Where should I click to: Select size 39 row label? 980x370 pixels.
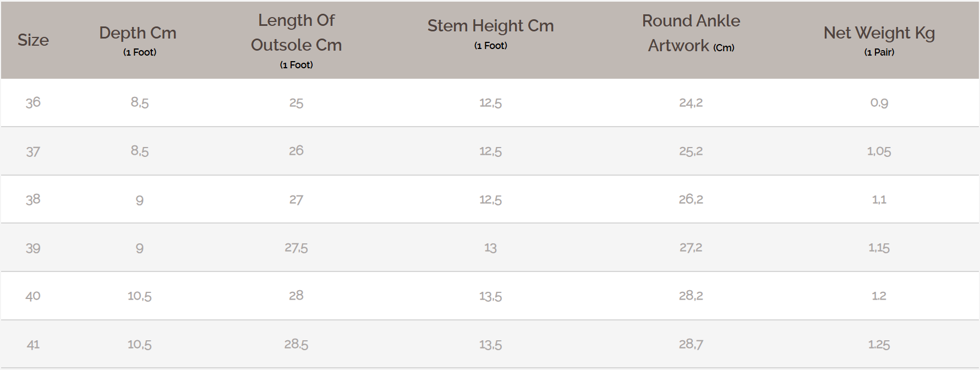(x=33, y=248)
